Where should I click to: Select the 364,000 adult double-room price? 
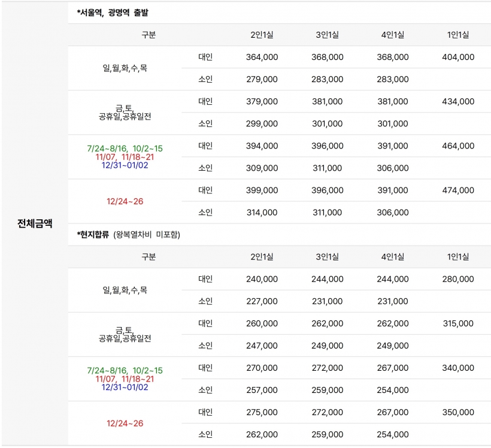click(262, 57)
